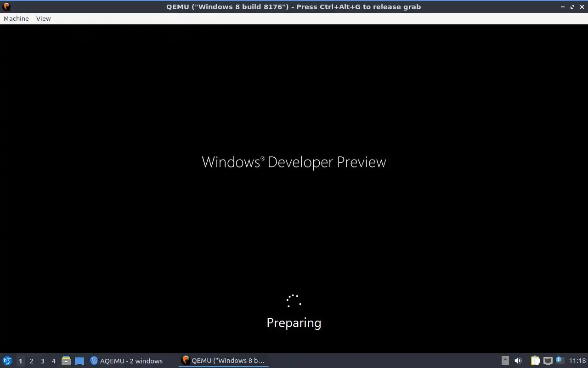
Task: Select the QEMU Windows 8 taskbar entry
Action: click(224, 361)
